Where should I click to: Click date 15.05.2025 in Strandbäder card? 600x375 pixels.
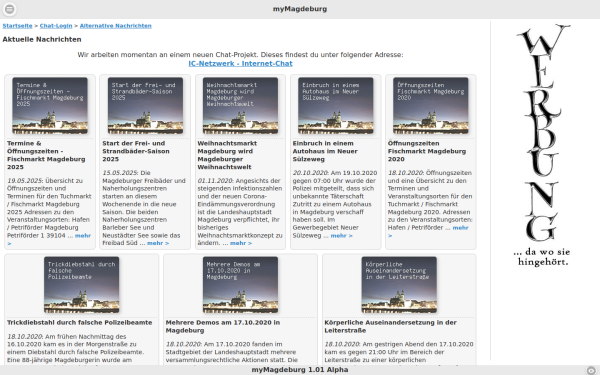pos(120,173)
